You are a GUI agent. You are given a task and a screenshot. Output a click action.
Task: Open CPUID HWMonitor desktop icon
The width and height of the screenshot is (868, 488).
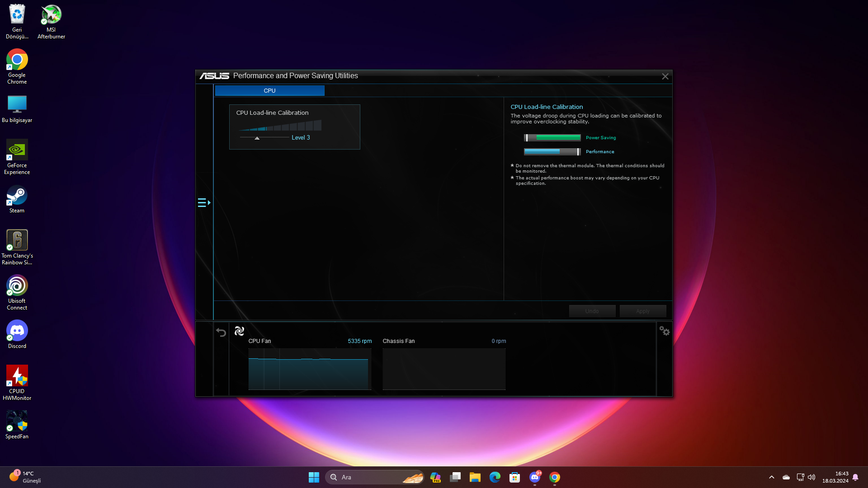coord(17,382)
